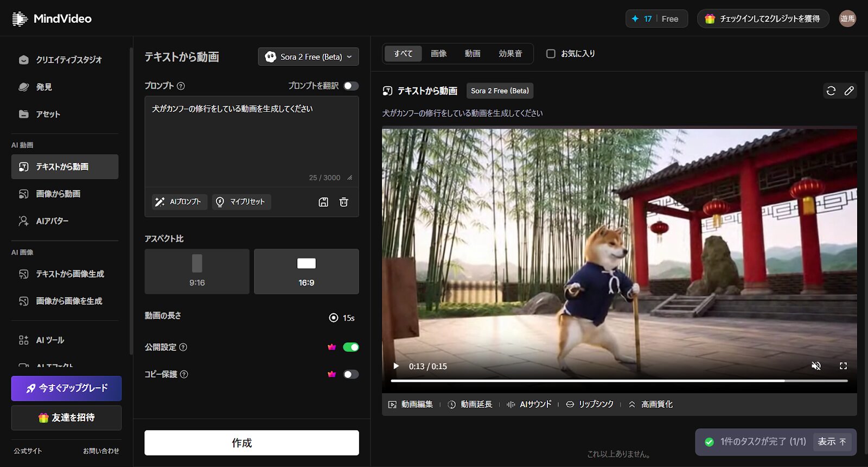Click the 17 credits indicator
The height and width of the screenshot is (467, 868).
tap(642, 19)
